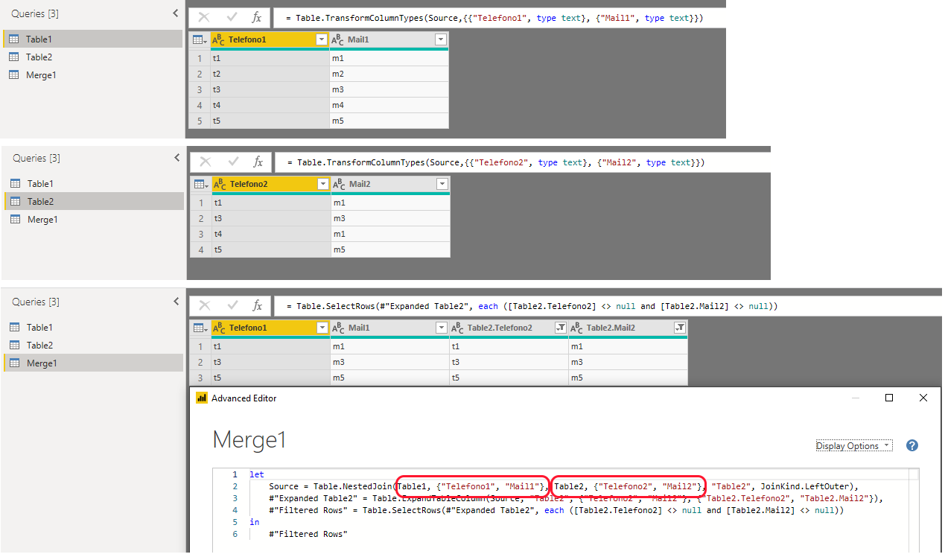The image size is (945, 560).
Task: Click the Power BI icon in the Advanced Editor title bar
Action: pyautogui.click(x=201, y=398)
